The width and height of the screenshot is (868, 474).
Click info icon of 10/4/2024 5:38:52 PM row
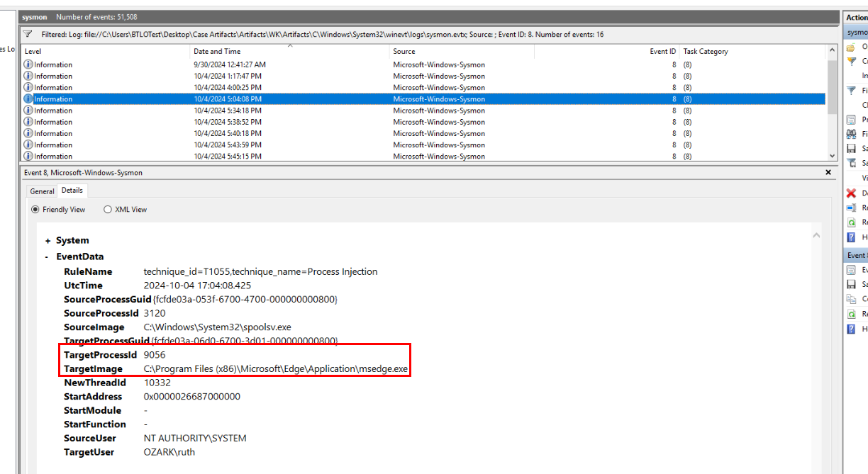coord(28,122)
